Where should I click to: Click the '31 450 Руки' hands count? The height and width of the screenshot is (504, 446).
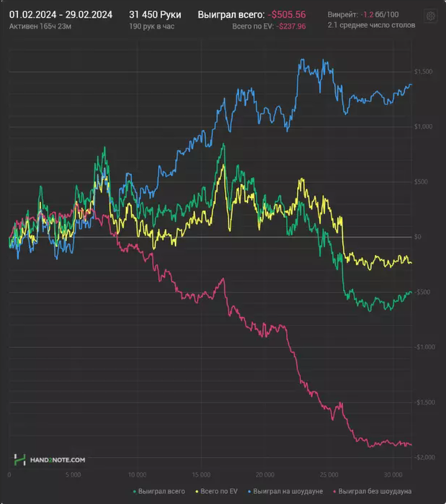pyautogui.click(x=154, y=14)
